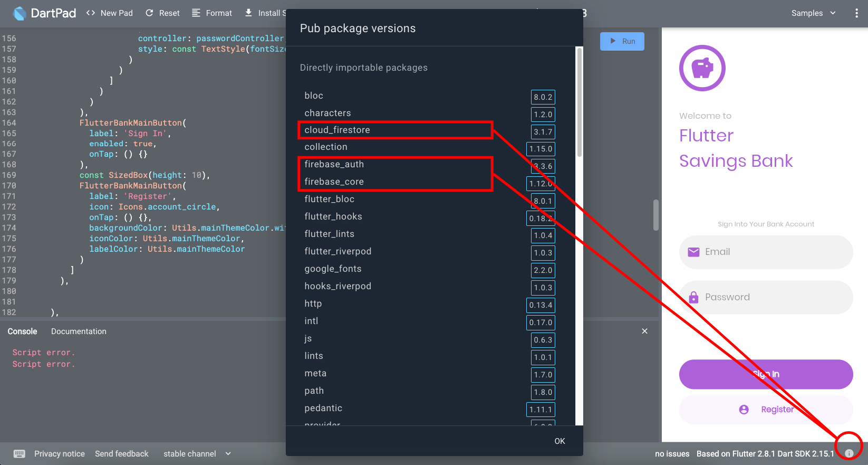
Task: Click the bloc version 8.0.2 badge
Action: point(543,97)
